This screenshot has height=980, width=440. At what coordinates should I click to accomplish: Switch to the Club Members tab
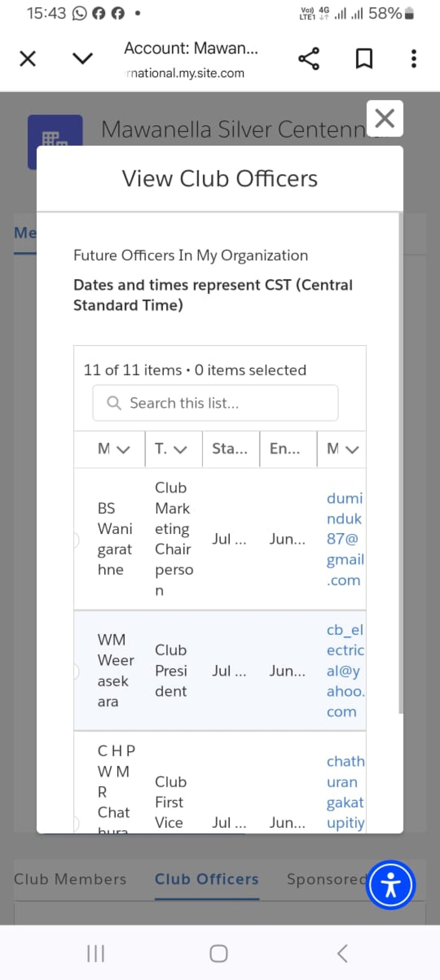pyautogui.click(x=70, y=879)
